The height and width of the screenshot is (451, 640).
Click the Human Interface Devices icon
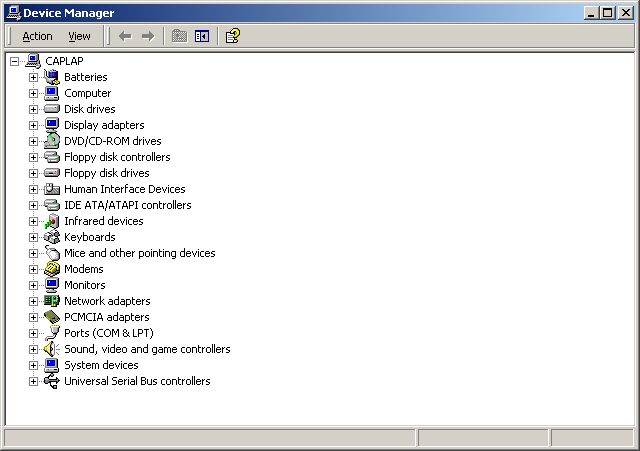52,189
